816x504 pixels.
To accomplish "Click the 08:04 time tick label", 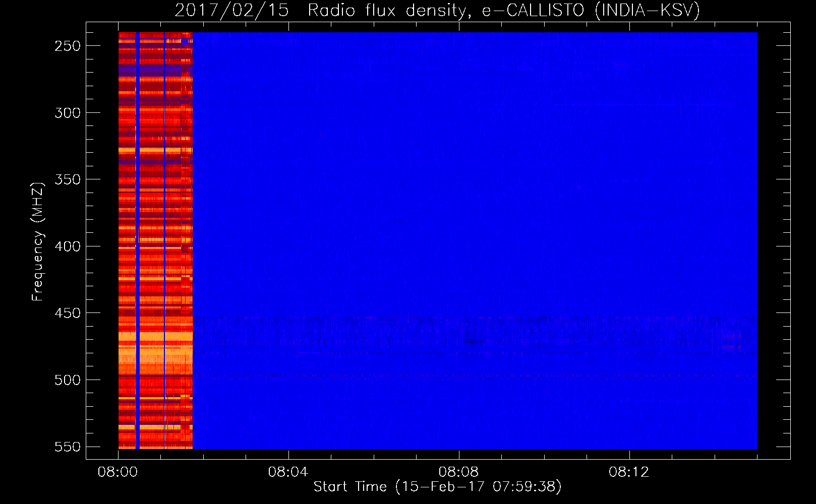I will click(x=288, y=472).
